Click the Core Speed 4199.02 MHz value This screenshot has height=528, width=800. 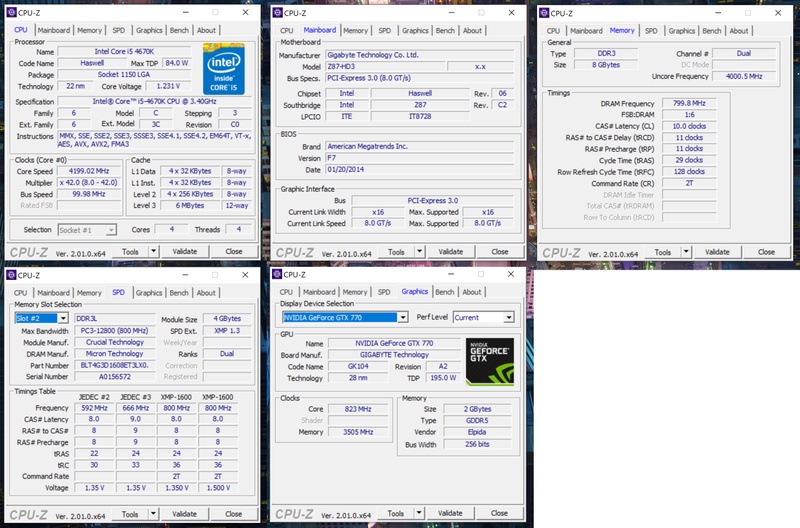[x=89, y=171]
